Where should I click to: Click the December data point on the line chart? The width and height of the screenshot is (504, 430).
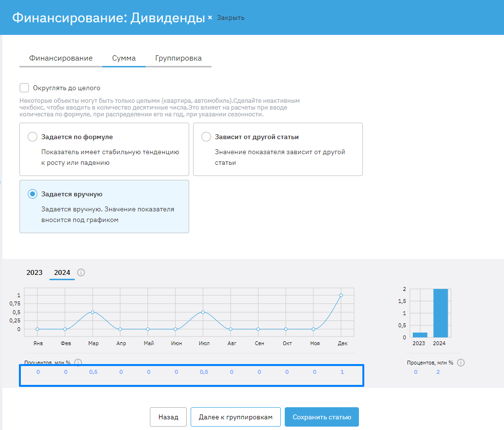(x=341, y=295)
